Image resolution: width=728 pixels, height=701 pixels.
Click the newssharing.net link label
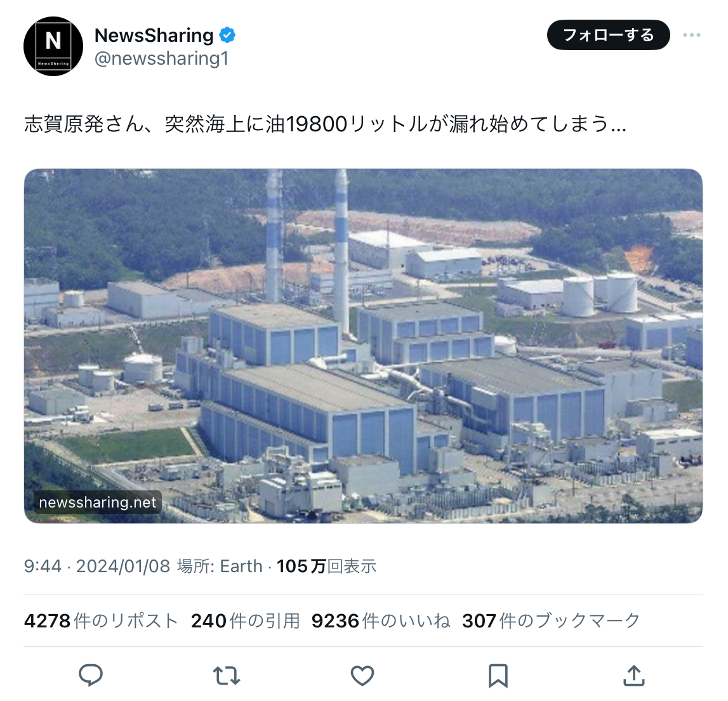pyautogui.click(x=98, y=502)
